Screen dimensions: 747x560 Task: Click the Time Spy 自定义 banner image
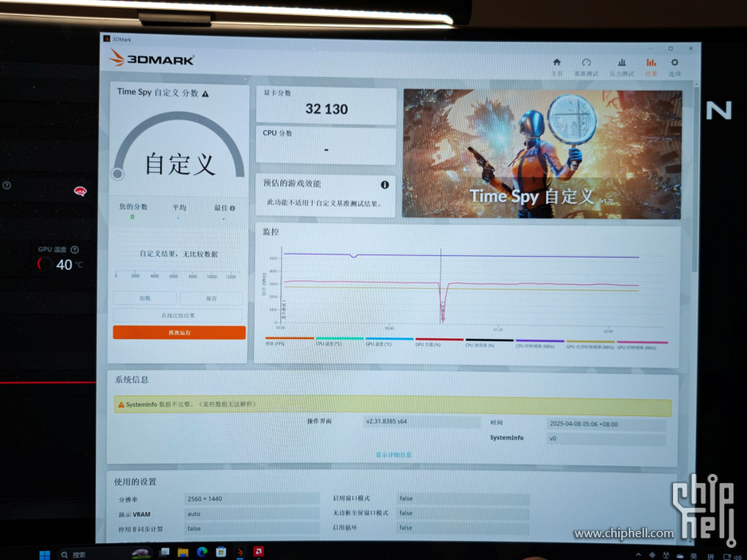pyautogui.click(x=542, y=154)
